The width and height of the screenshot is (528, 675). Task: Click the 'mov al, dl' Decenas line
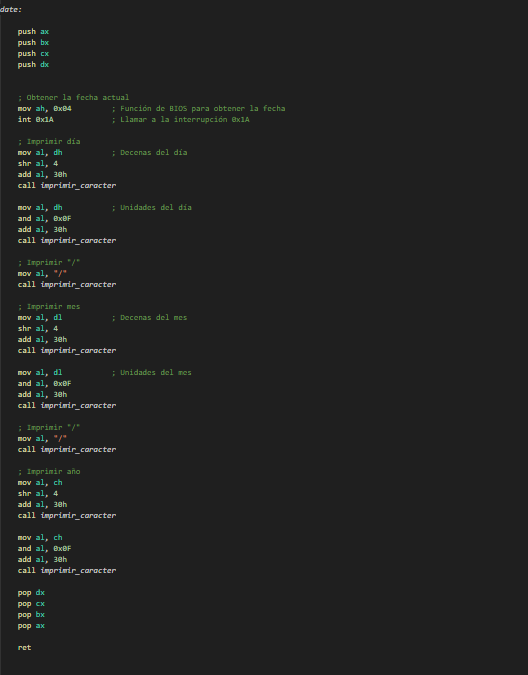[40, 317]
